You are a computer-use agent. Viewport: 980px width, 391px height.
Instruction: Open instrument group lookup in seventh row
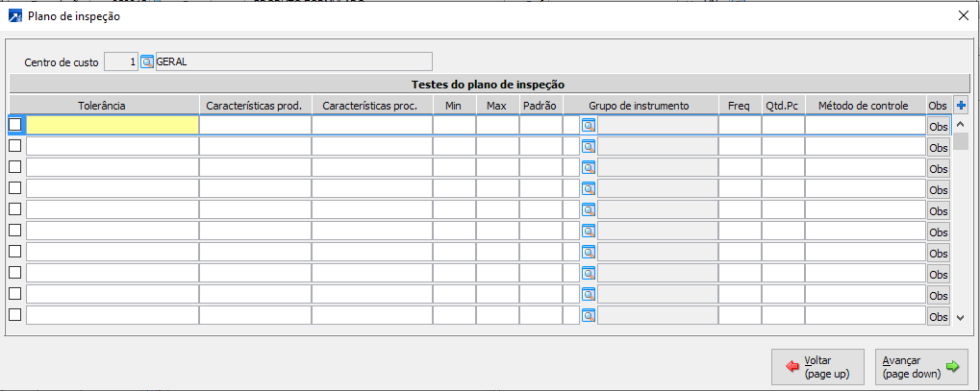tap(589, 252)
